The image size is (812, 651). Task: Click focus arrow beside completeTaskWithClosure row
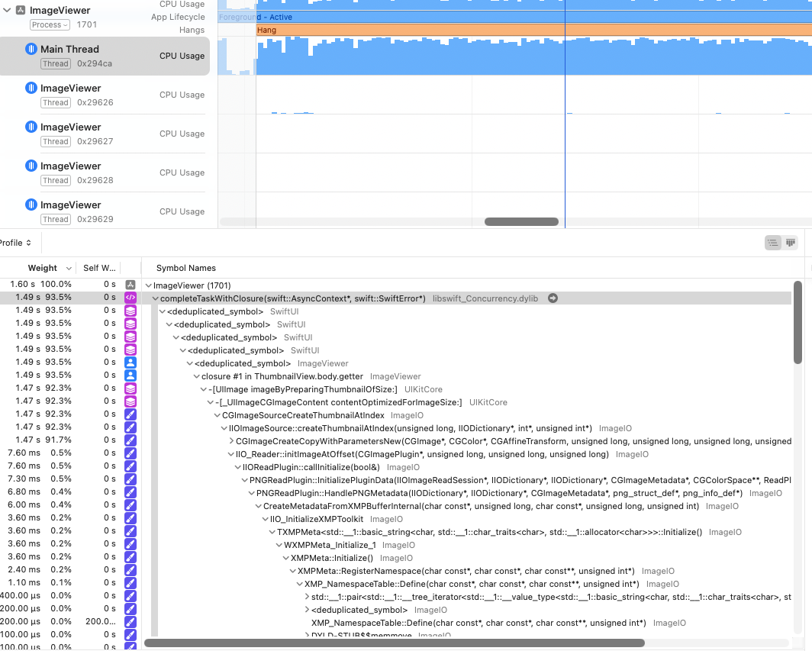553,298
